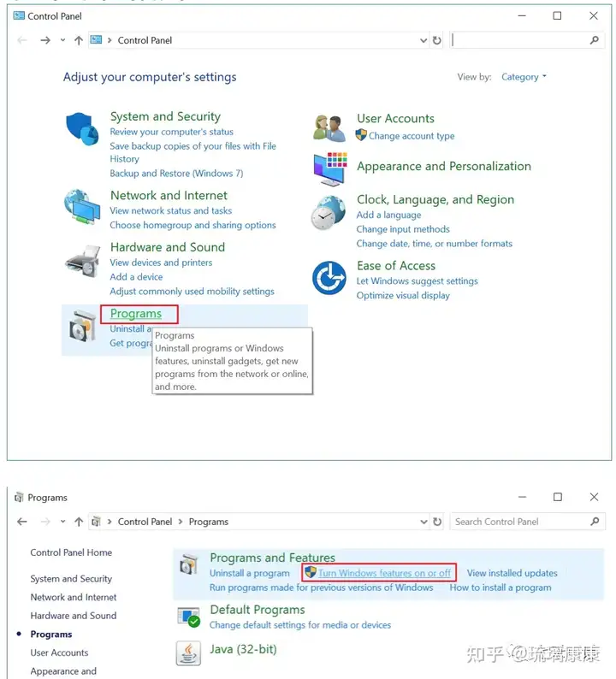Click Run programs made for previous versions

(322, 587)
